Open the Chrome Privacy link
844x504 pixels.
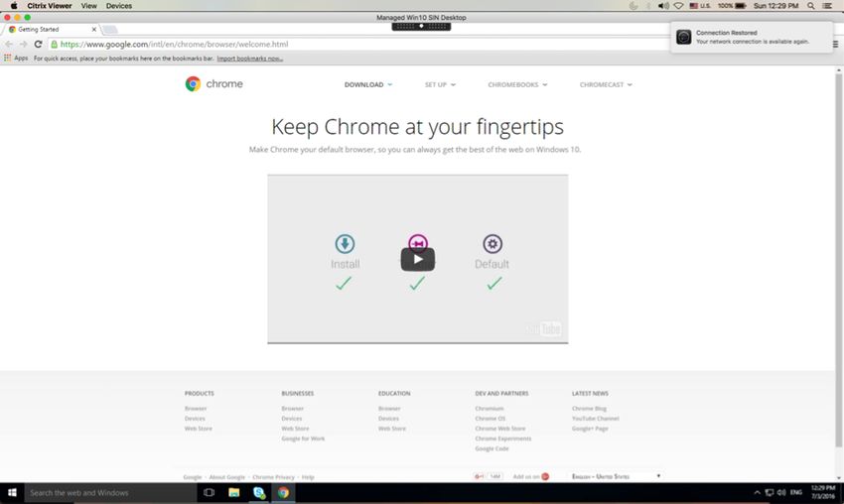tap(273, 477)
